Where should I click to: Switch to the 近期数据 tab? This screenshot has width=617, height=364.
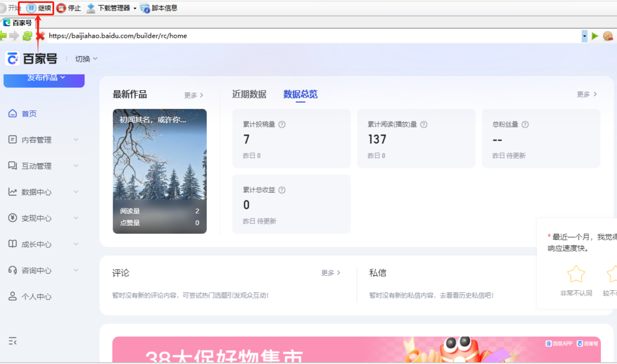pyautogui.click(x=249, y=94)
